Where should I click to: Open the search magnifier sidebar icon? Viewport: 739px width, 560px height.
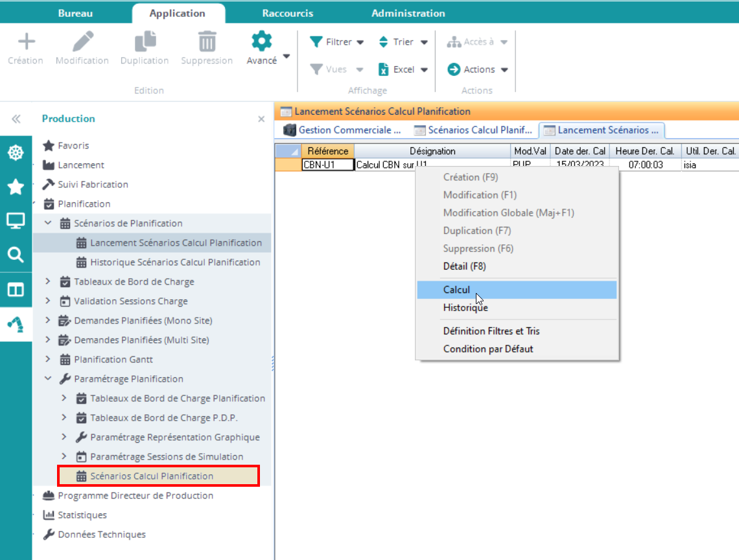pyautogui.click(x=16, y=255)
